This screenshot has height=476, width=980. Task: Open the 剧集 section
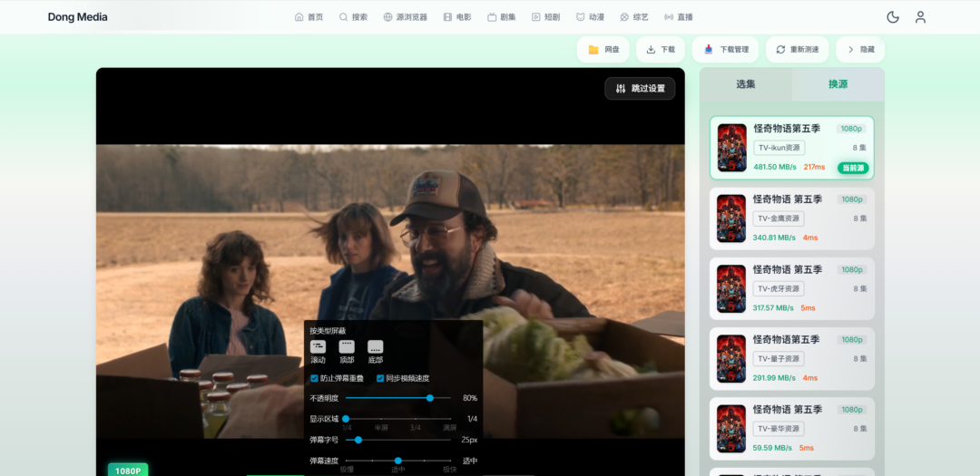(x=501, y=17)
